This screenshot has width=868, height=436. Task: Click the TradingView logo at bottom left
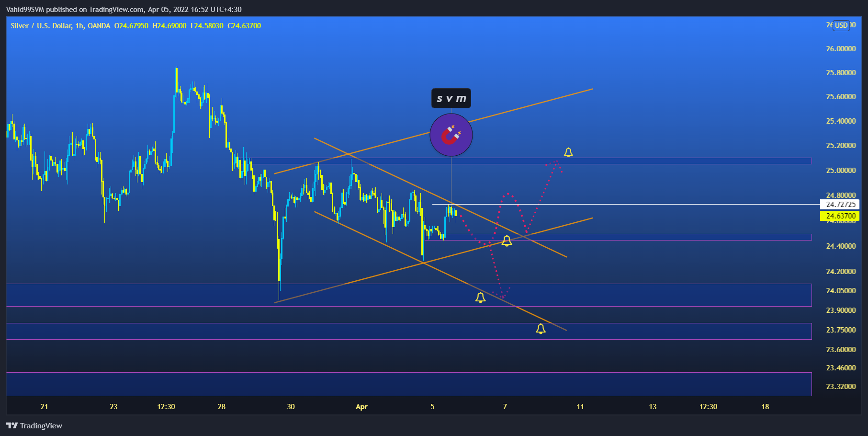34,425
